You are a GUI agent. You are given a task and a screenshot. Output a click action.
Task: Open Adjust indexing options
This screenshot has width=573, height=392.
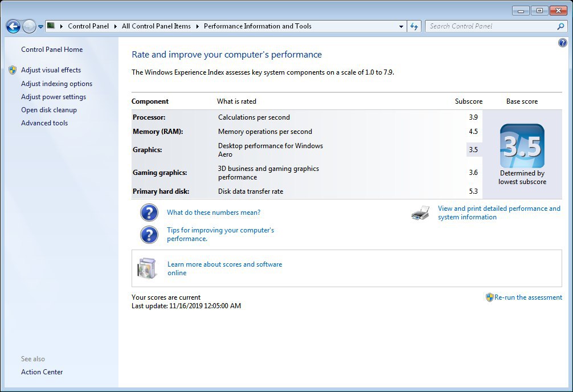[56, 84]
